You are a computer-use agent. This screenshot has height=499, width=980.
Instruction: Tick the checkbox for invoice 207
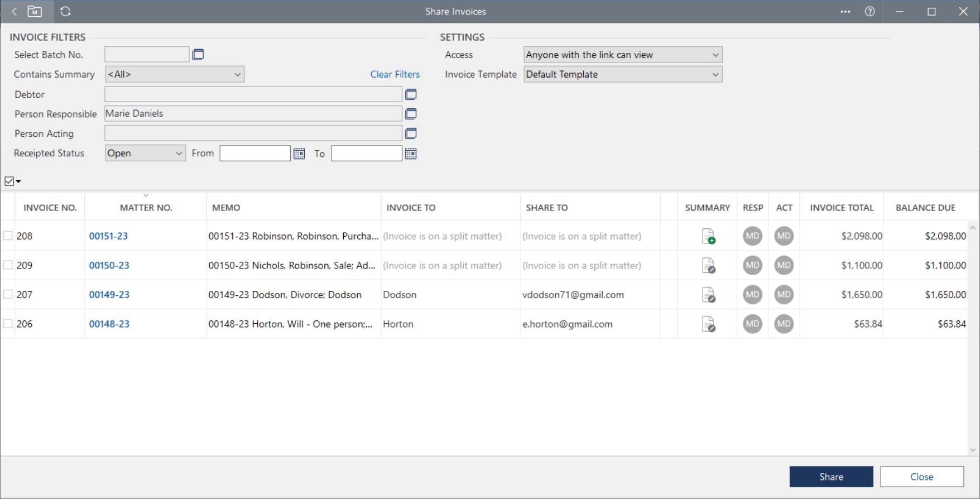[x=8, y=295]
